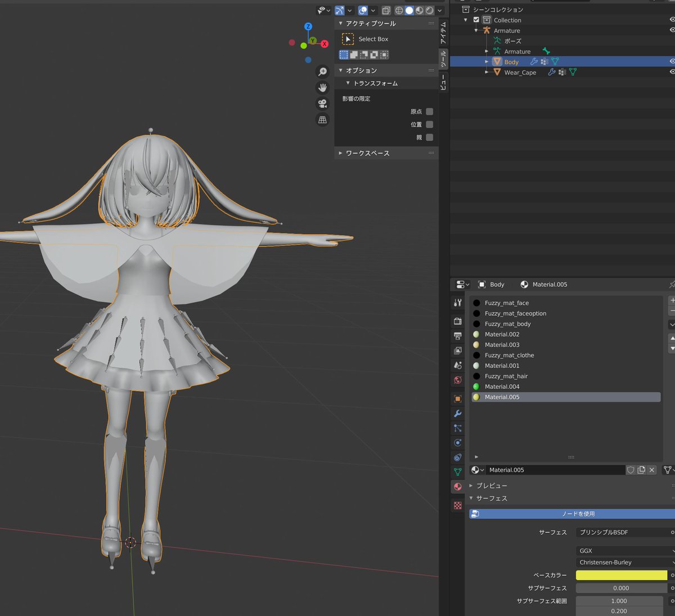Open the Particle properties tab
Screen dimensions: 675x616
pos(458,428)
